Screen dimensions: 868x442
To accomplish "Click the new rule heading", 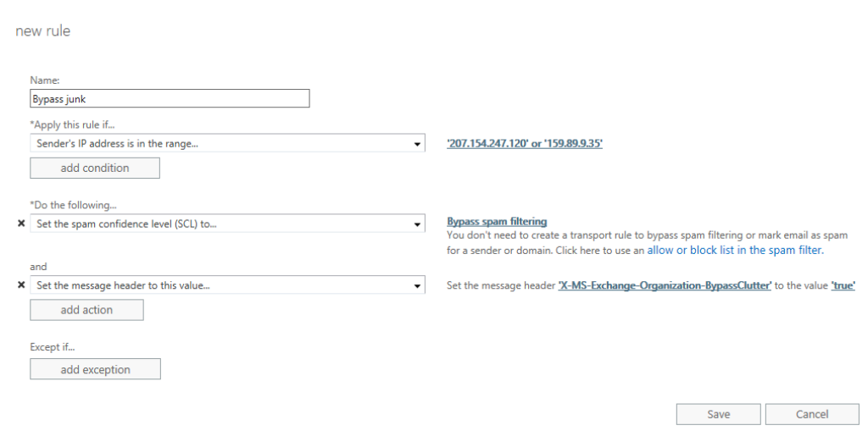I will 43,31.
